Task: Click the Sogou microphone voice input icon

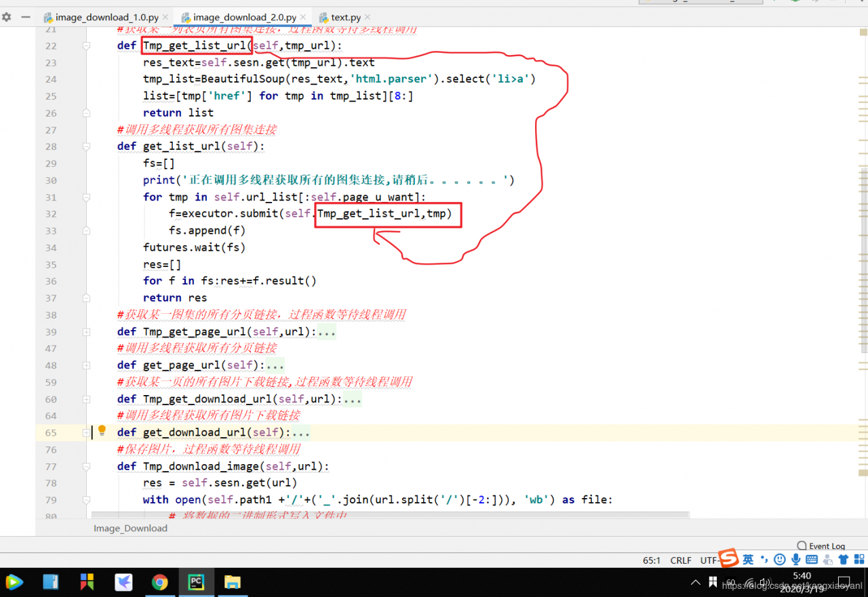Action: (796, 560)
